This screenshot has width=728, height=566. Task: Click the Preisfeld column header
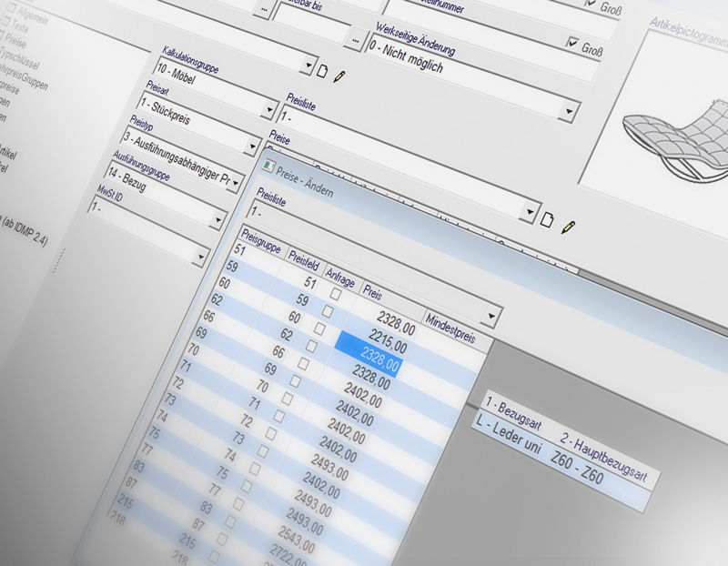pos(304,262)
